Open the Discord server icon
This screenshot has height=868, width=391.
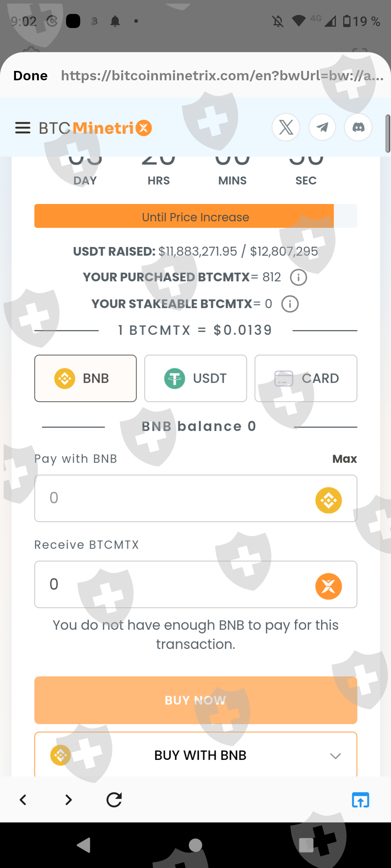point(358,127)
